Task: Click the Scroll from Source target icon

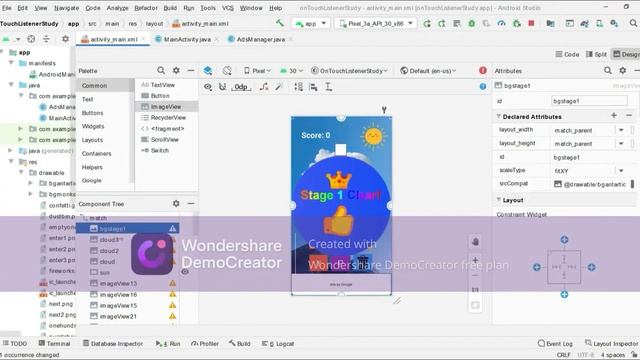Action: (x=31, y=39)
